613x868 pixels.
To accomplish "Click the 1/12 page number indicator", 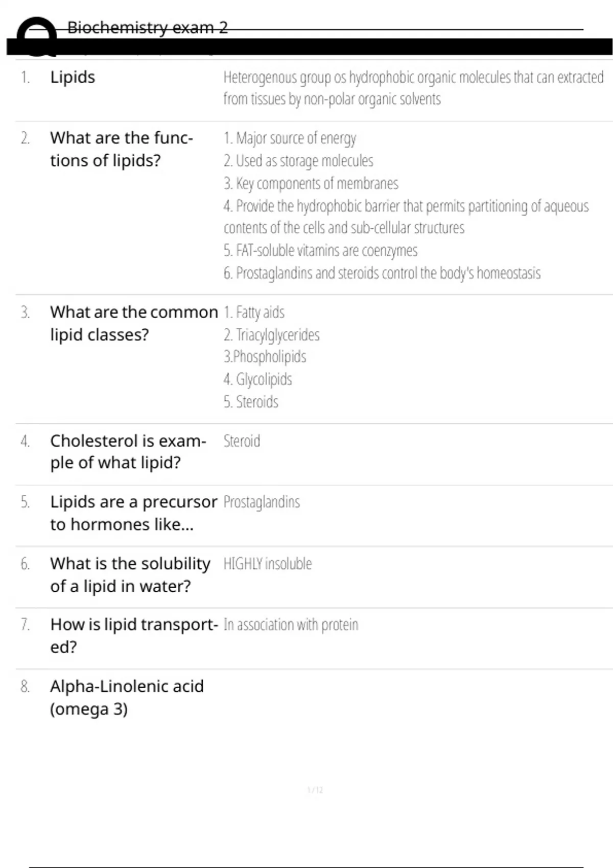I will coord(315,790).
